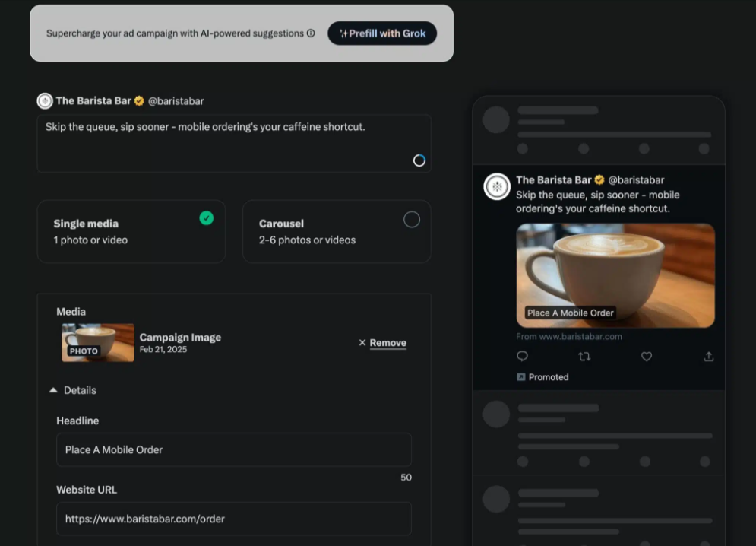Click the Website URL input field
This screenshot has width=756, height=546.
click(x=233, y=519)
